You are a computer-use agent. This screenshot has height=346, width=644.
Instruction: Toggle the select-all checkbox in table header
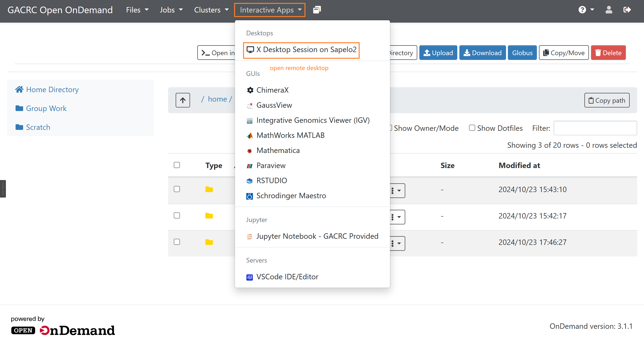[x=177, y=165]
